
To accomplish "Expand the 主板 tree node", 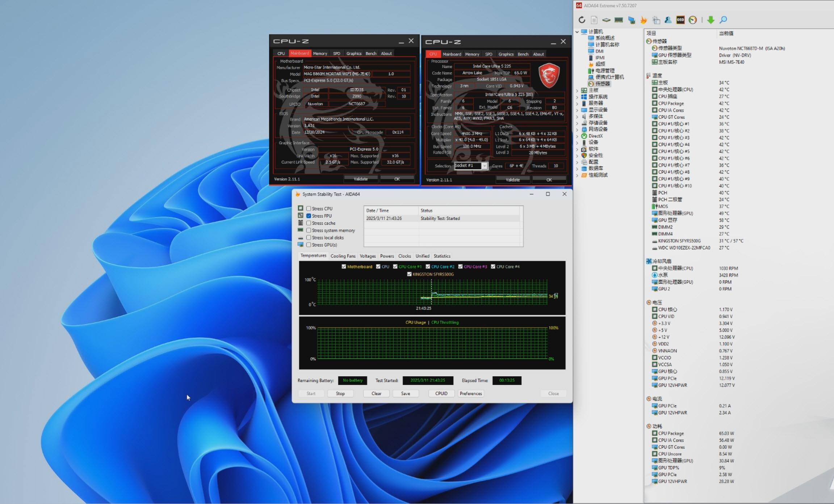I will coord(577,90).
